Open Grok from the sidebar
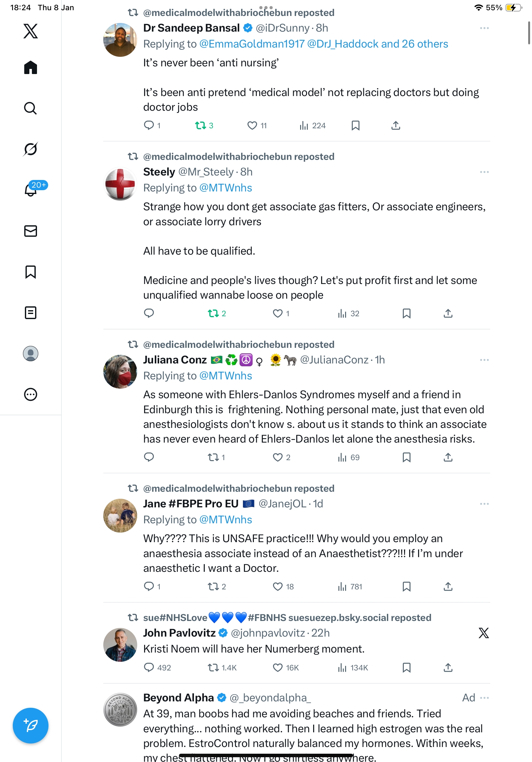This screenshot has width=532, height=762. click(x=31, y=149)
